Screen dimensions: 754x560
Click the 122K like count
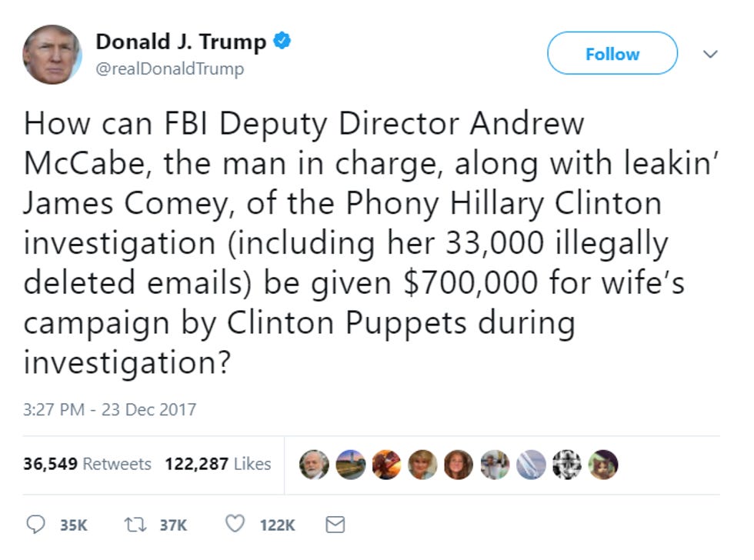278,525
